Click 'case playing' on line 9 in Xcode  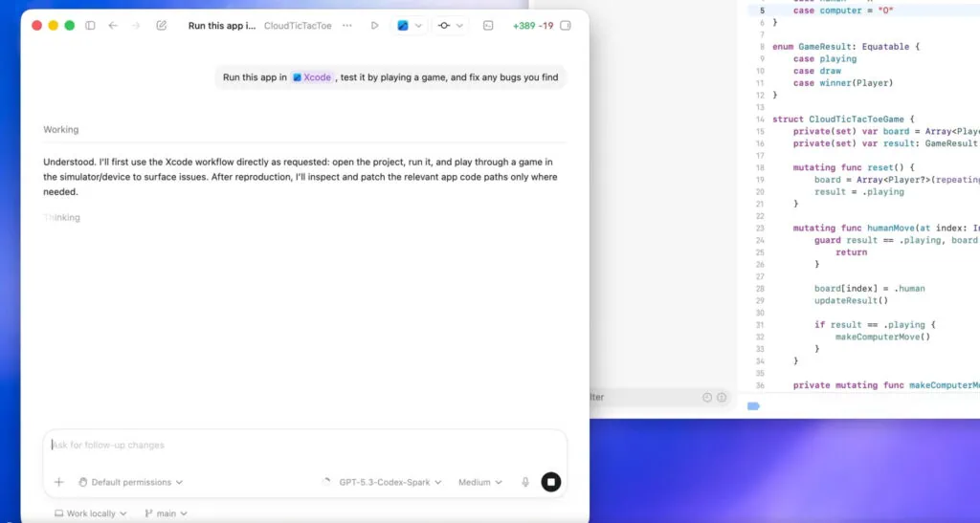[825, 58]
